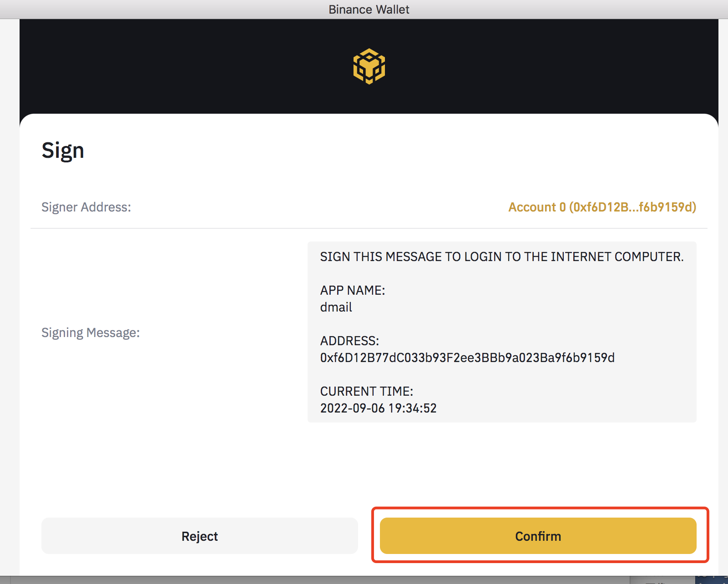Click the 'Sign' heading text

63,151
